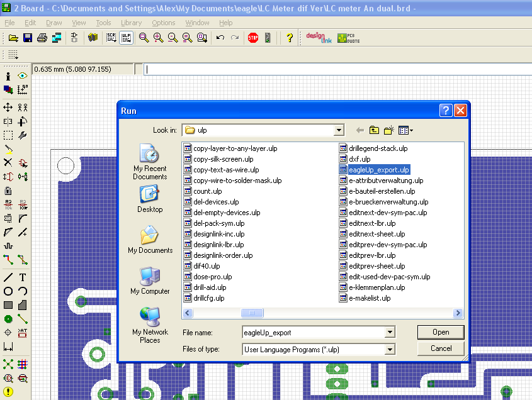
Task: Click the Zoom select area icon
Action: point(202,38)
